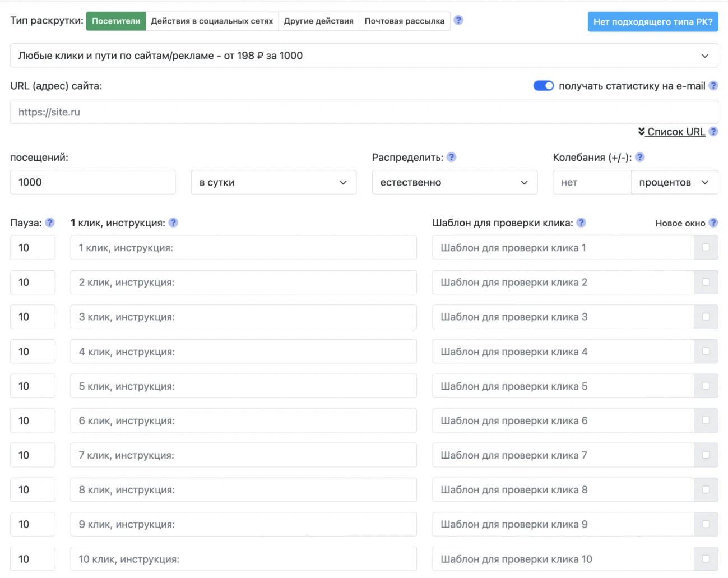This screenshot has width=728, height=578.
Task: Toggle the e-mail statistics switch
Action: coord(543,86)
